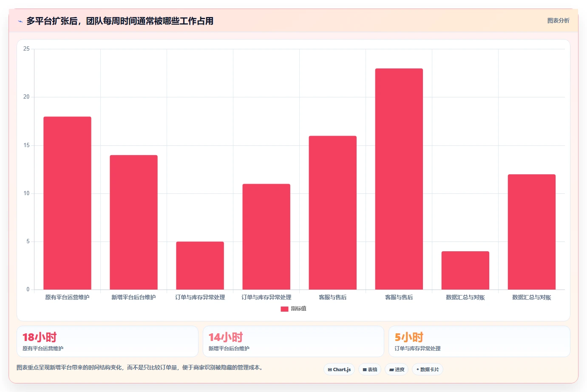
Task: Click the shorter 数据汇总与对账 bar
Action: tap(465, 270)
